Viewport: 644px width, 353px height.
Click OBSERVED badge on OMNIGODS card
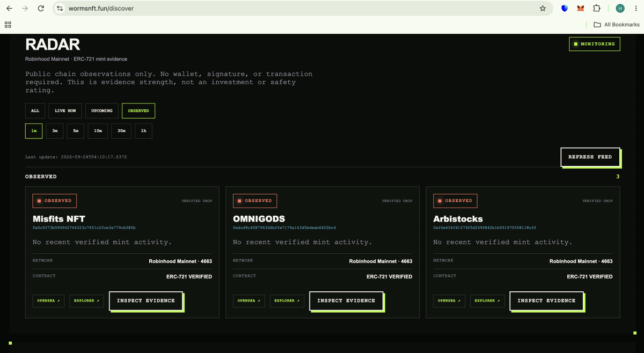pyautogui.click(x=255, y=201)
